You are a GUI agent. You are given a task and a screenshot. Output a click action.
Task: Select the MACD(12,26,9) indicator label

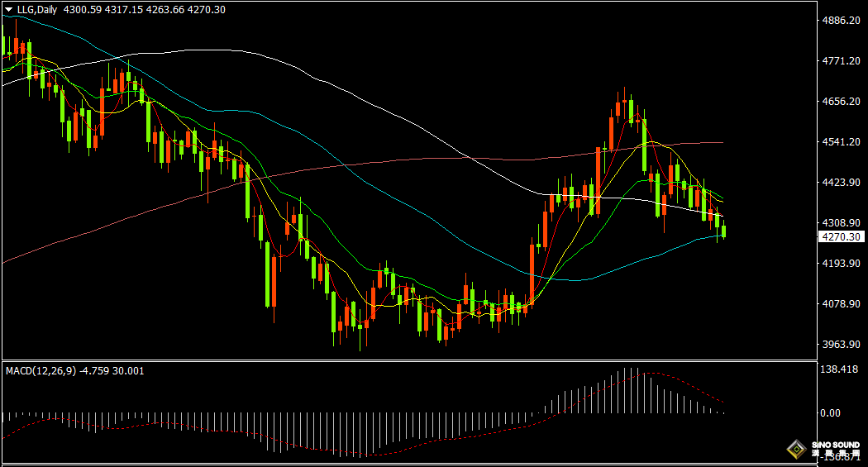pos(41,371)
